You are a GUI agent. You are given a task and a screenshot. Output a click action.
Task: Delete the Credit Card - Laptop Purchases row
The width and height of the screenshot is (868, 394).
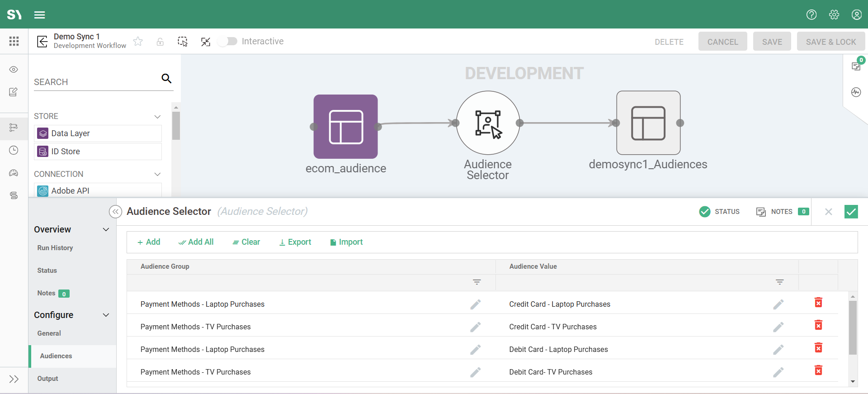[818, 303]
